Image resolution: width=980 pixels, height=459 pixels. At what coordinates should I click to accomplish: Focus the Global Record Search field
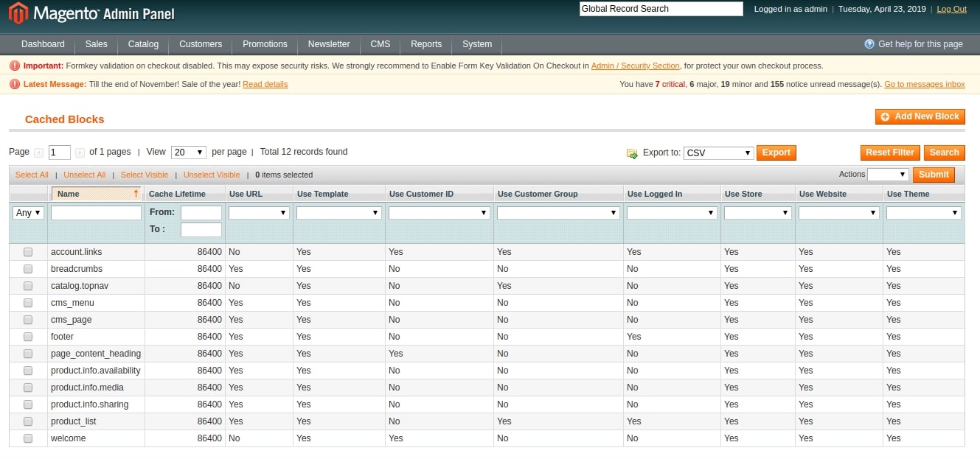661,9
